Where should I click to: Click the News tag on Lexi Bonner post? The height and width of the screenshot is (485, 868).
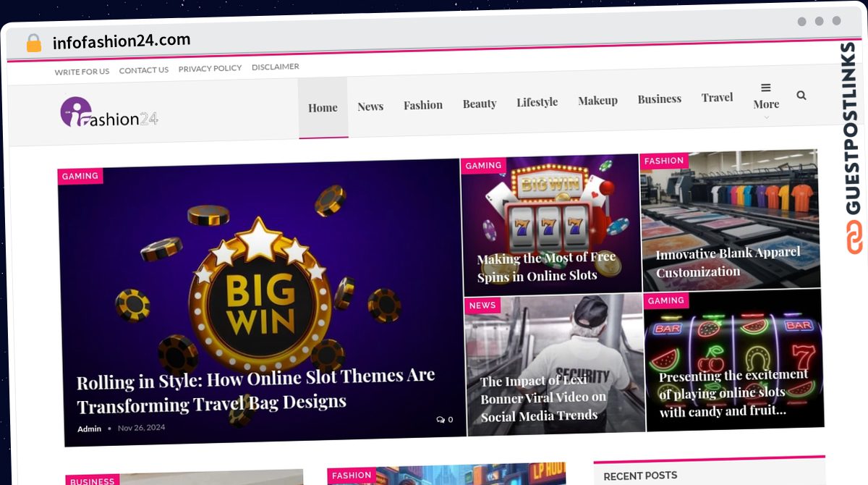pyautogui.click(x=482, y=305)
